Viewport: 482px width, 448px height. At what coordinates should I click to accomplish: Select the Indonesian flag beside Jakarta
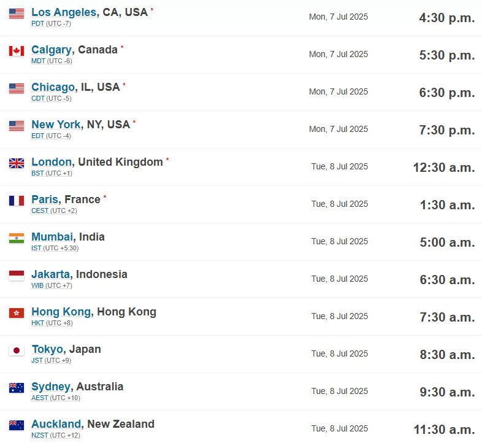(x=17, y=276)
